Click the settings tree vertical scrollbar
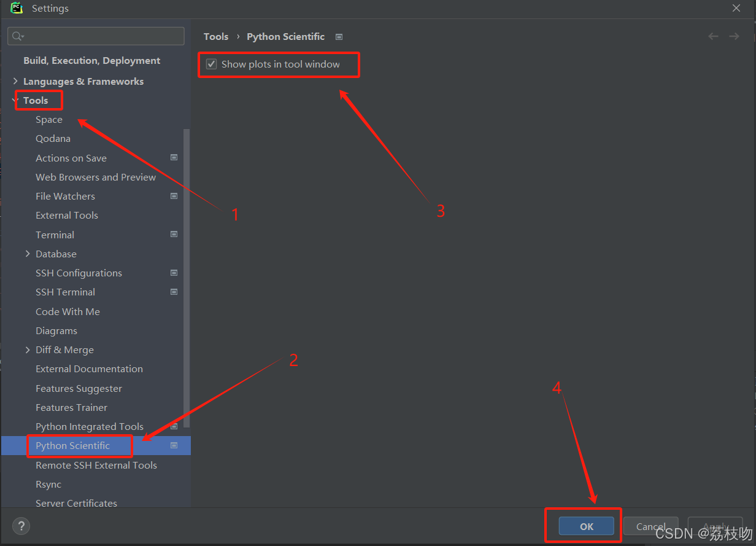The image size is (756, 546). (x=187, y=278)
